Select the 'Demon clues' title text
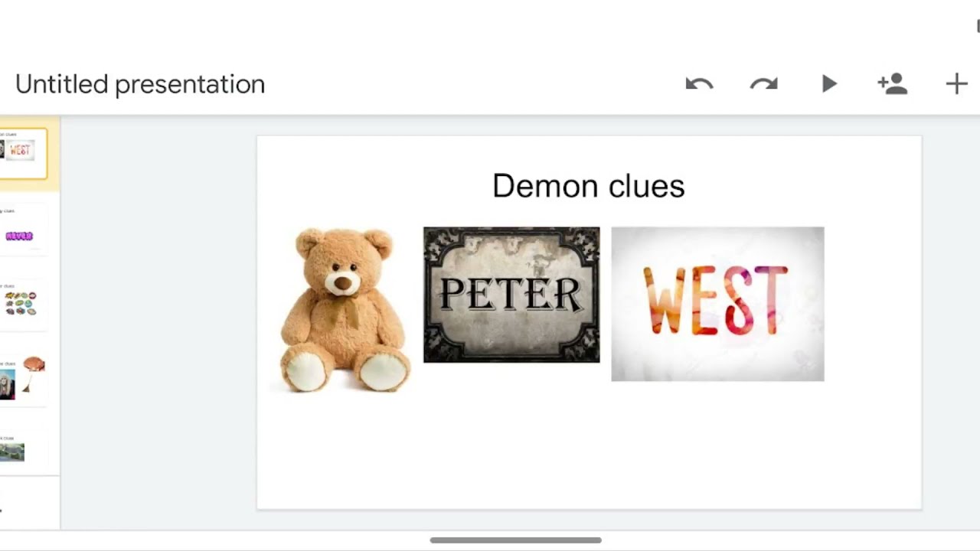 [x=588, y=186]
